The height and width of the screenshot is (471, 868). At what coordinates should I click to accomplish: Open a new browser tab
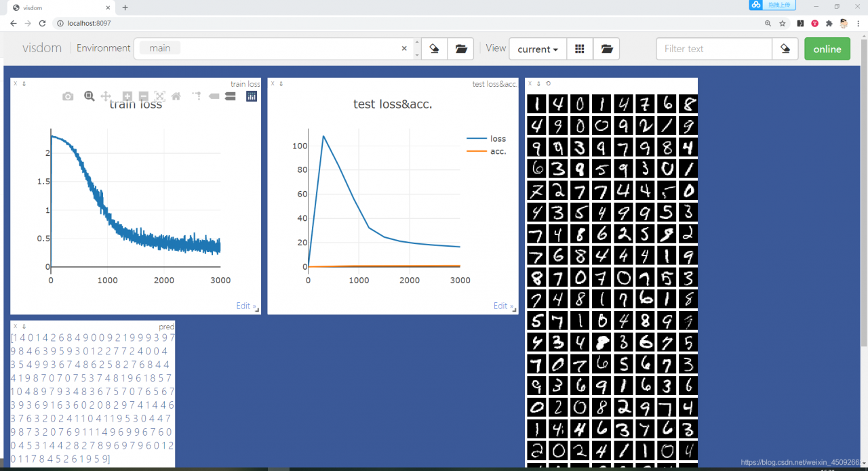point(125,7)
